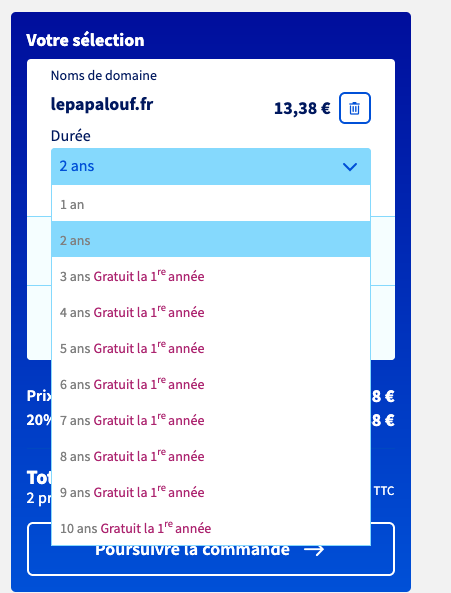
Task: Pick the 10 ans duration option
Action: (211, 528)
